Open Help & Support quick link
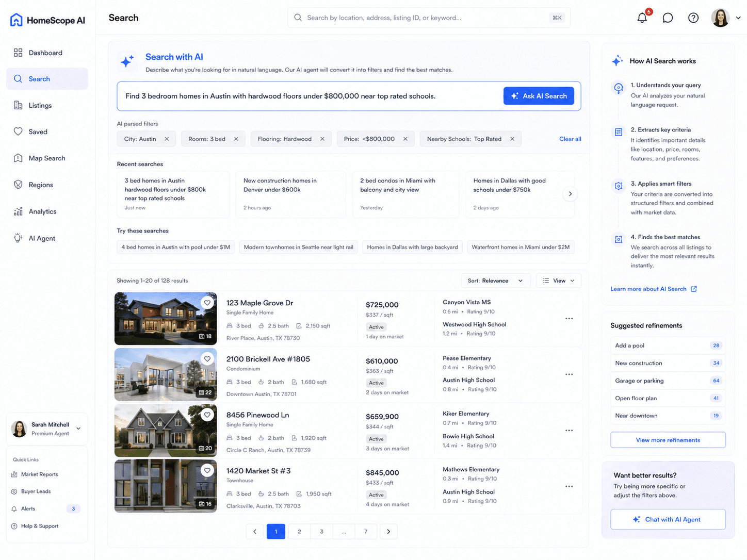Viewport: 747px width, 560px height. 35,526
